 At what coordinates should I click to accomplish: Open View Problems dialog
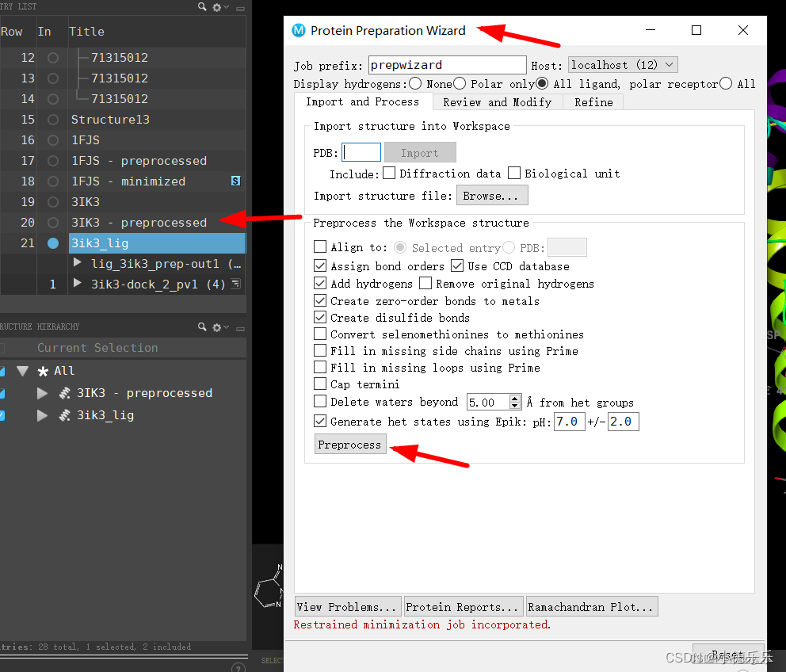[348, 607]
